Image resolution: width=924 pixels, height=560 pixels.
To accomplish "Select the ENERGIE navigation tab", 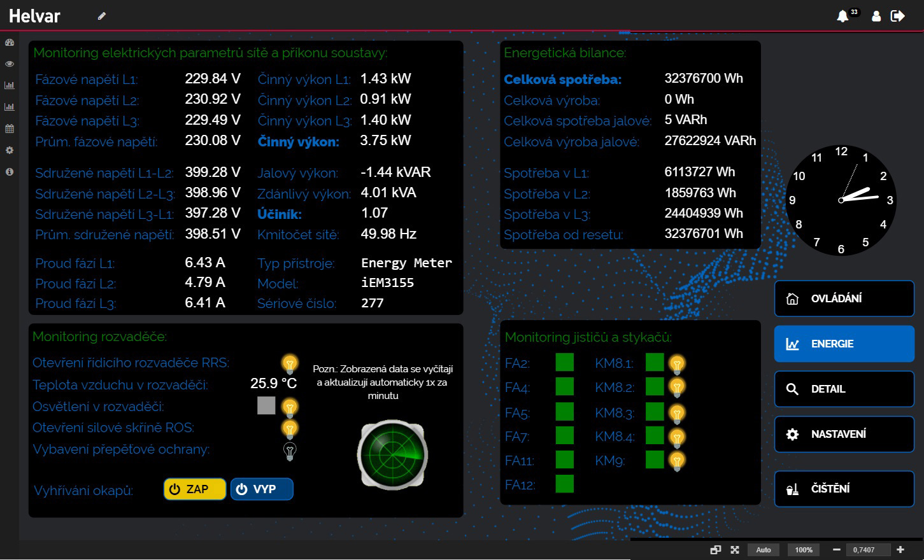I will pyautogui.click(x=844, y=344).
